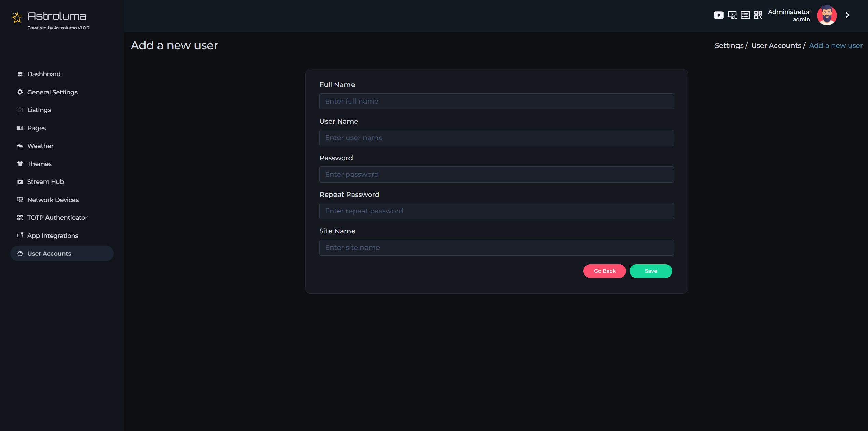This screenshot has height=431, width=868.
Task: Select the General Settings menu item
Action: click(x=52, y=91)
